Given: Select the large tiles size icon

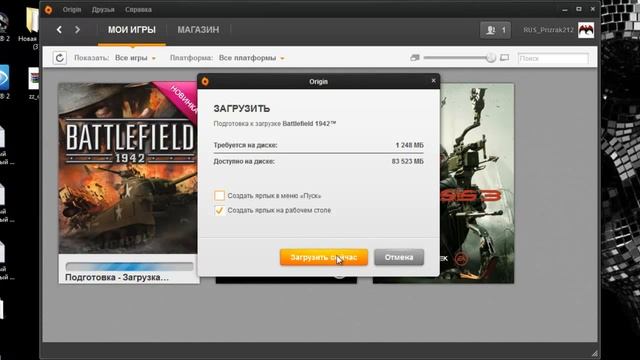Looking at the screenshot, I should [504, 58].
